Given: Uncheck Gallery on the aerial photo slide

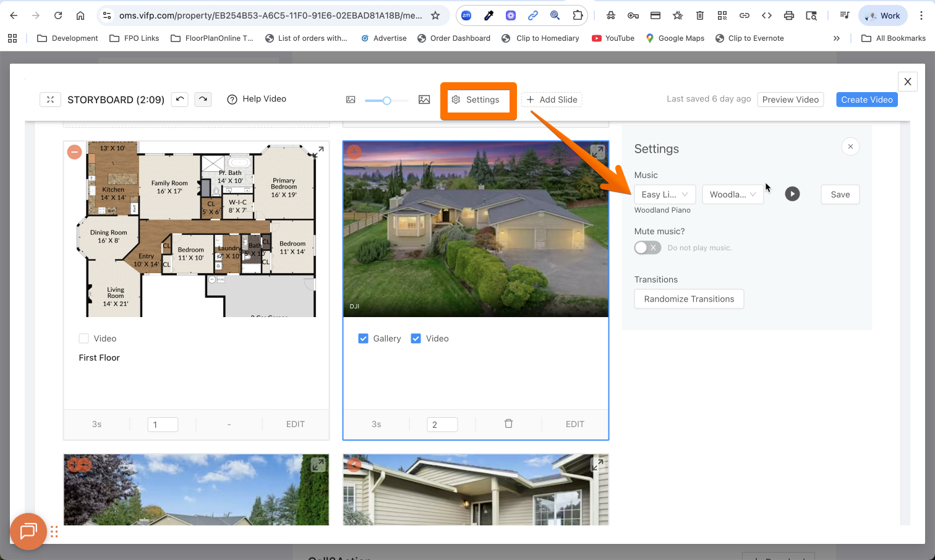Looking at the screenshot, I should tap(363, 339).
